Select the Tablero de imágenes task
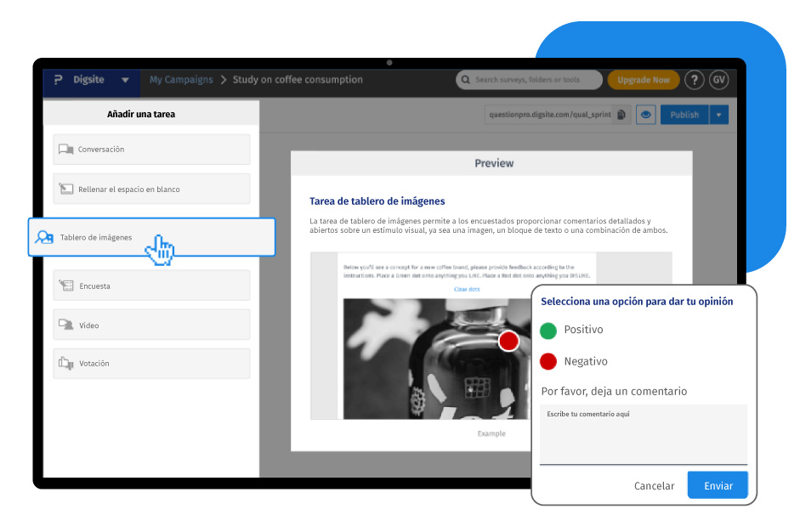 point(151,237)
